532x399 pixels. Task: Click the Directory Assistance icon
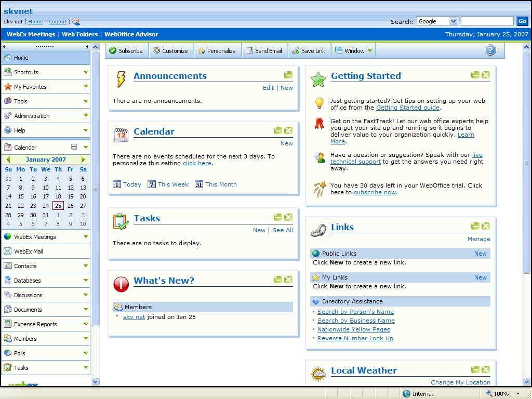316,301
